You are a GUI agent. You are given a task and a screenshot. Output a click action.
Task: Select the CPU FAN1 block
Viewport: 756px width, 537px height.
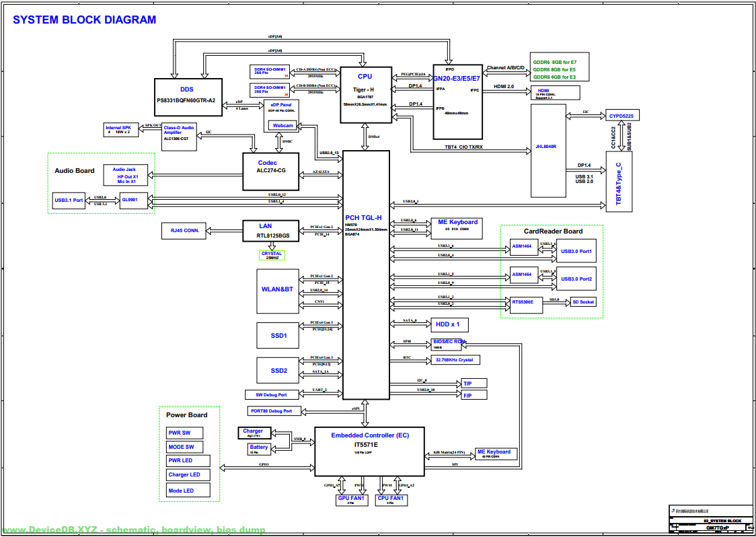391,501
